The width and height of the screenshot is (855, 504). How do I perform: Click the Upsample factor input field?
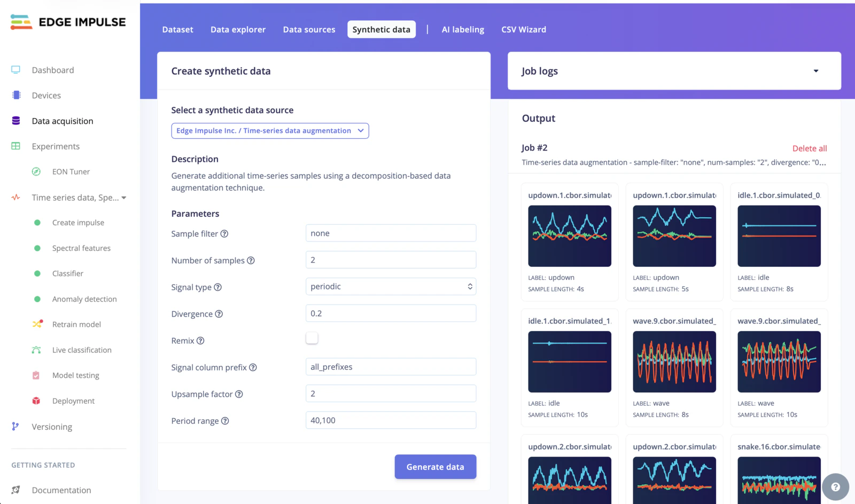tap(391, 393)
